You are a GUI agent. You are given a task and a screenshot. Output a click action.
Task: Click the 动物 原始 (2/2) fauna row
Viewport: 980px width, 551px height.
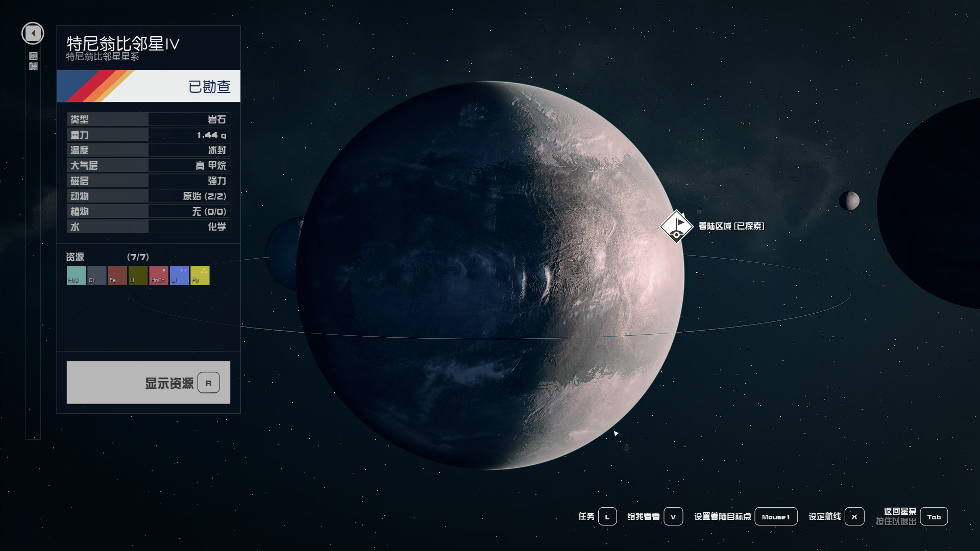[149, 196]
